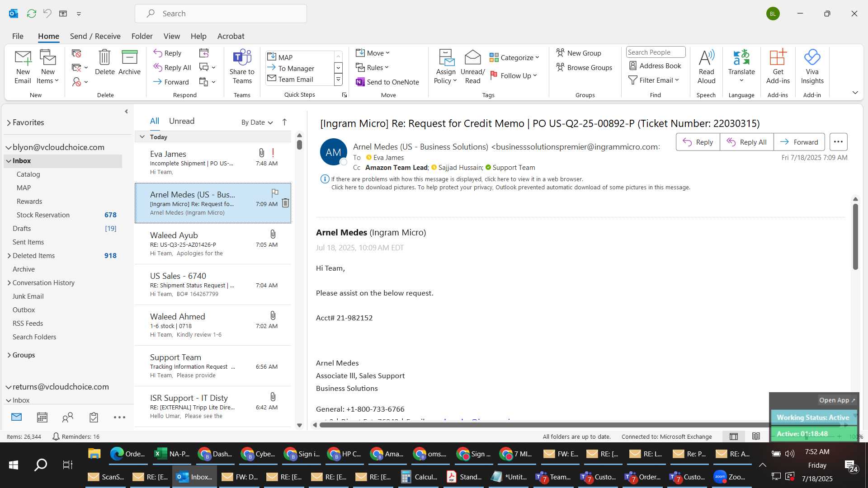This screenshot has height=488, width=868.
Task: Click the Ignore conversation icon in Delete group
Action: 76,53
